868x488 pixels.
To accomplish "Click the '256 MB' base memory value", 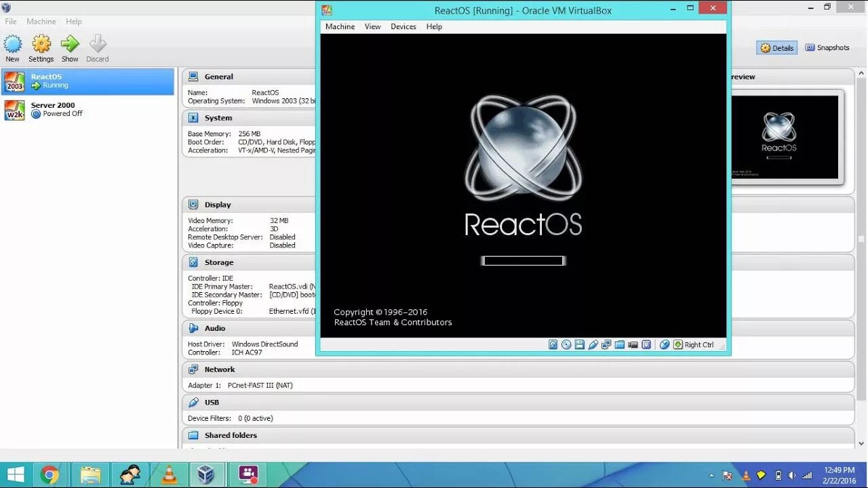I will (x=250, y=134).
